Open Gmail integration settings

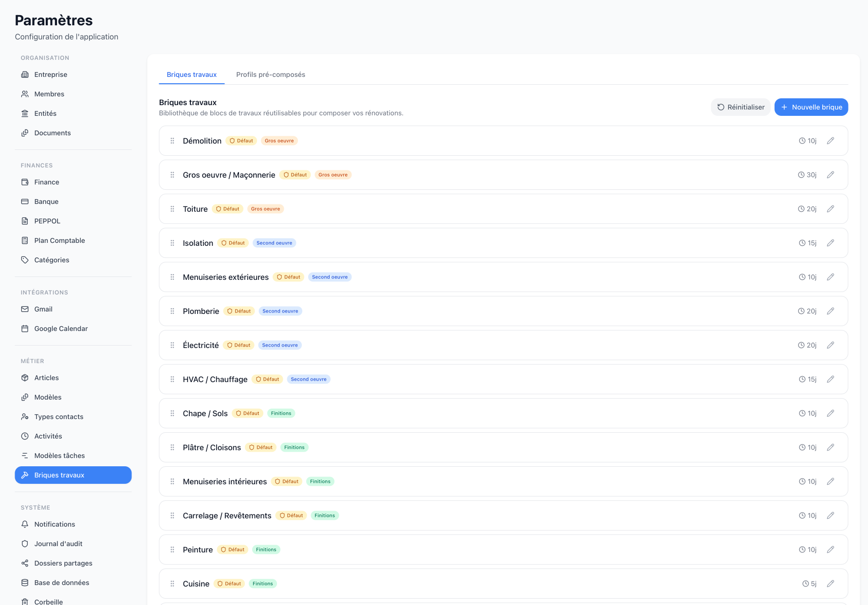tap(73, 309)
